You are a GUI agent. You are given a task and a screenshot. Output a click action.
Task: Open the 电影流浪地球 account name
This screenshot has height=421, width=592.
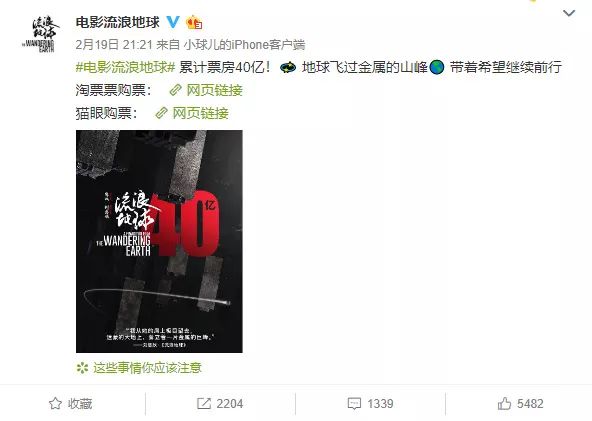[117, 22]
